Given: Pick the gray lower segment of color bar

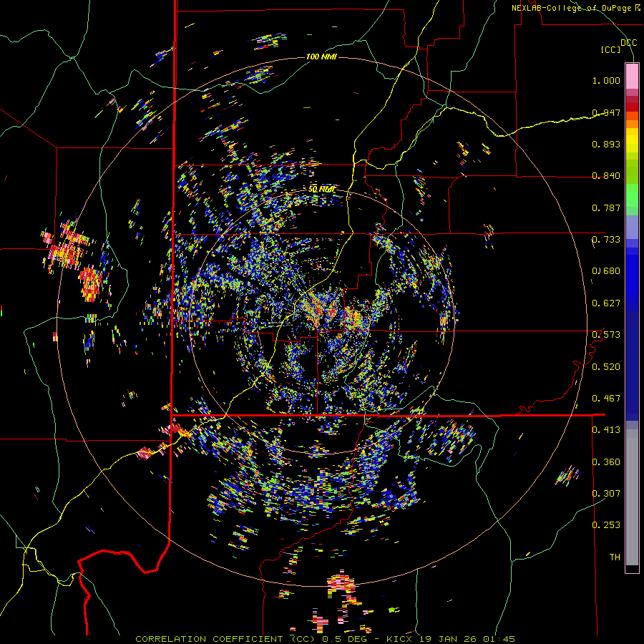Looking at the screenshot, I should [632, 497].
